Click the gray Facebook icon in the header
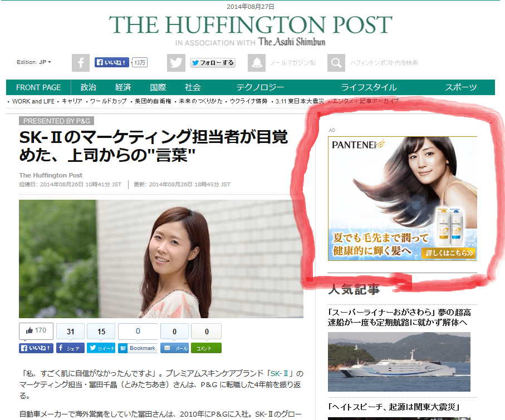Screen dimensions: 505x420 (81, 62)
